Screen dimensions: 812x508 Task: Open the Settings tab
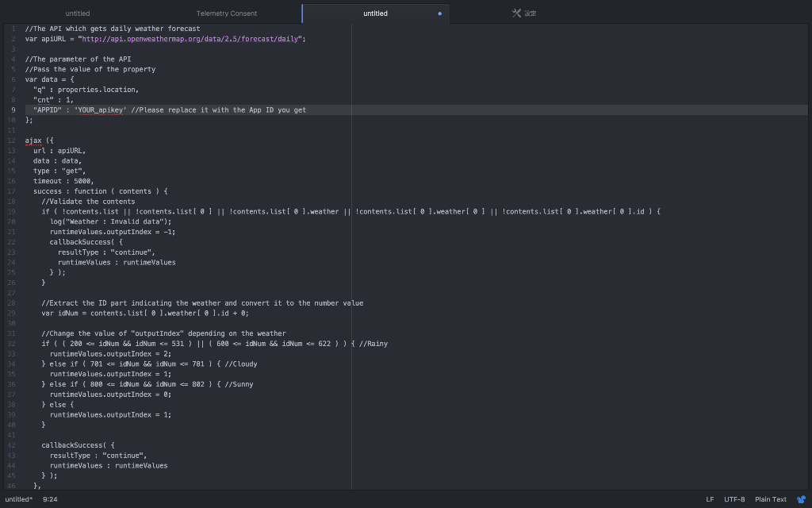click(523, 13)
